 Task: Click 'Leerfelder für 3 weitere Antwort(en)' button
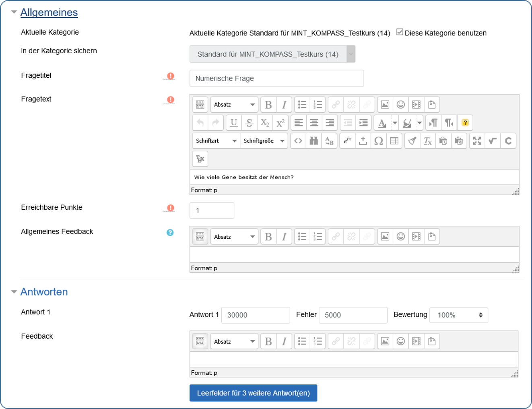[254, 393]
